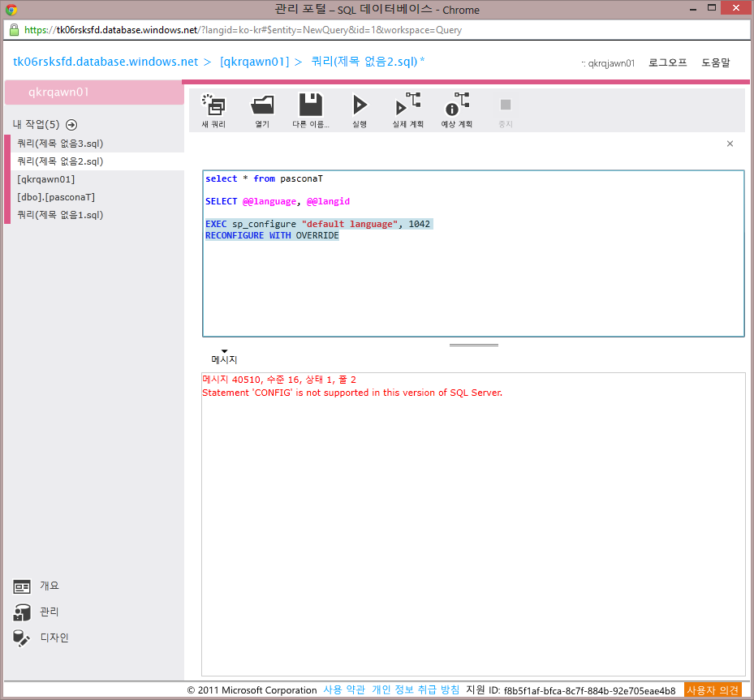Click the Chrome address bar URL
Viewport: 754px width, 700px height.
point(243,30)
